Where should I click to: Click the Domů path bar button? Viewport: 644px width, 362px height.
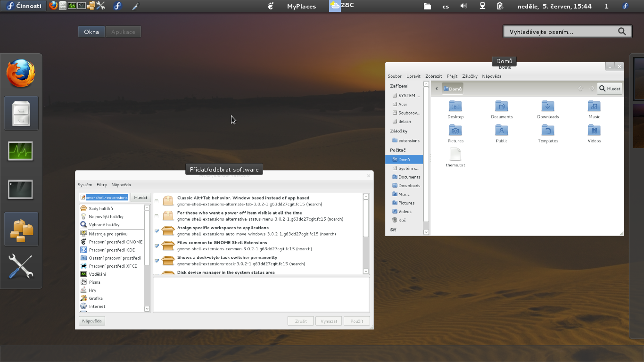point(453,89)
